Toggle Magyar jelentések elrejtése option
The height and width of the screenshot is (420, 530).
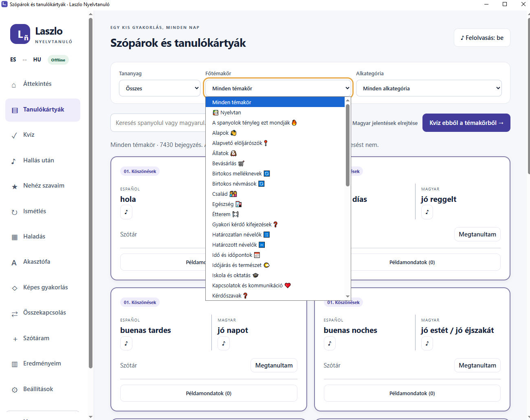click(385, 123)
